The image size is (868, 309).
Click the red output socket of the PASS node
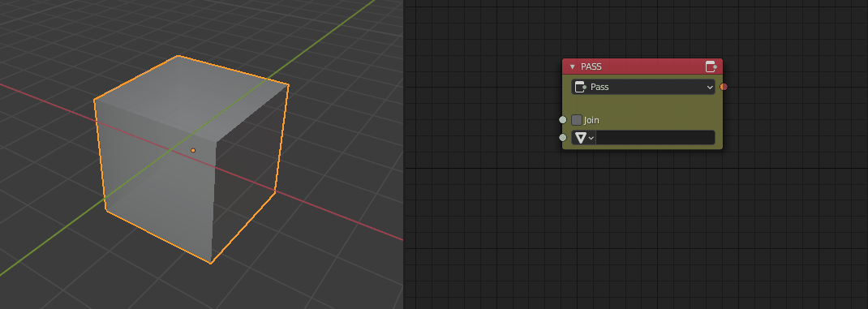724,87
